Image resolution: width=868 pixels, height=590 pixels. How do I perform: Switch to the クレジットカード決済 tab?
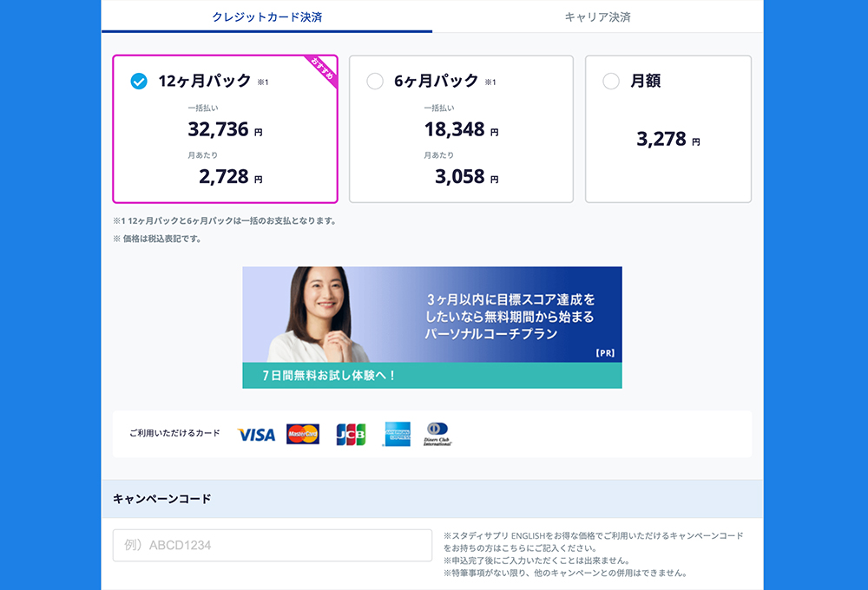pyautogui.click(x=266, y=16)
